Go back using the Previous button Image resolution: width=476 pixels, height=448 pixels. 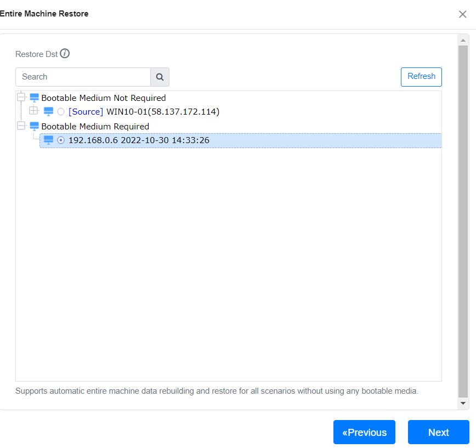(364, 432)
